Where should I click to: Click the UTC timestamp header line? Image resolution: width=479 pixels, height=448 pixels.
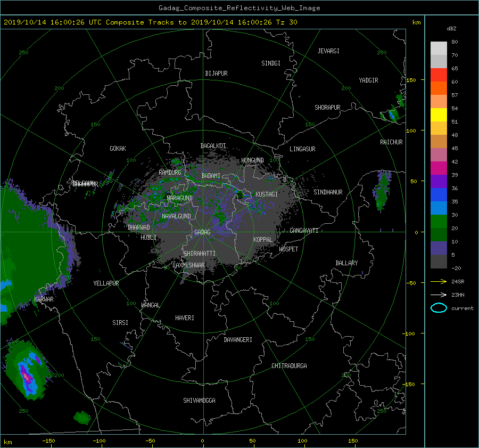tap(150, 22)
